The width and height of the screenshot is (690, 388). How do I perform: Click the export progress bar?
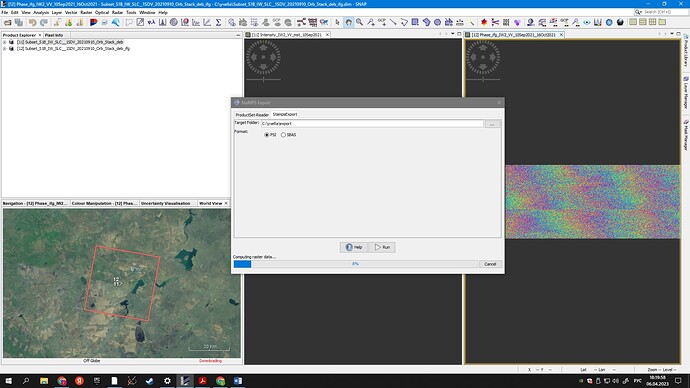click(x=356, y=264)
